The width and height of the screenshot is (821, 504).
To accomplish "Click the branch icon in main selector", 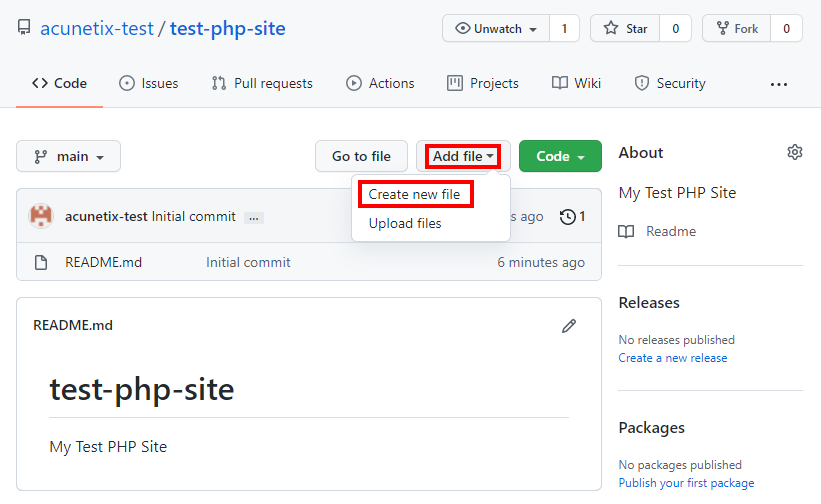I will tap(40, 156).
